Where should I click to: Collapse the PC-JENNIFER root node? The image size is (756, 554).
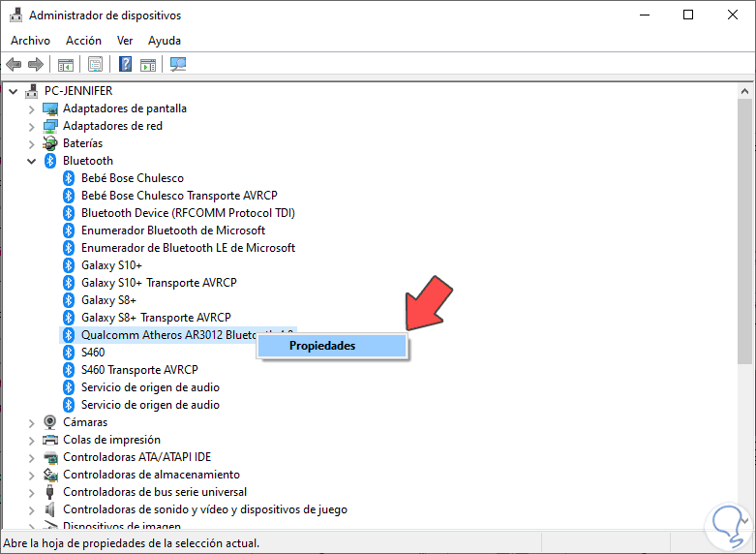coord(13,91)
